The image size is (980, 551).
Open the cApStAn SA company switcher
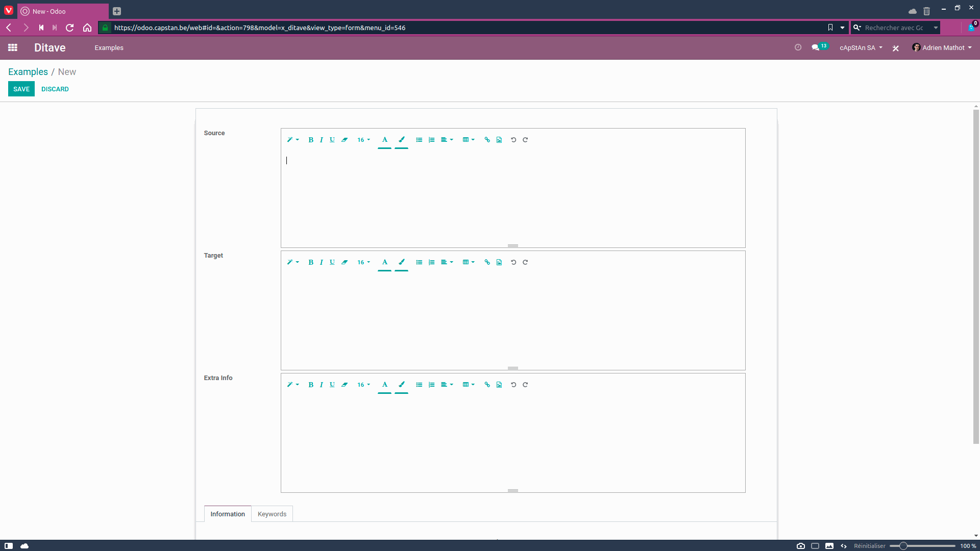click(861, 47)
